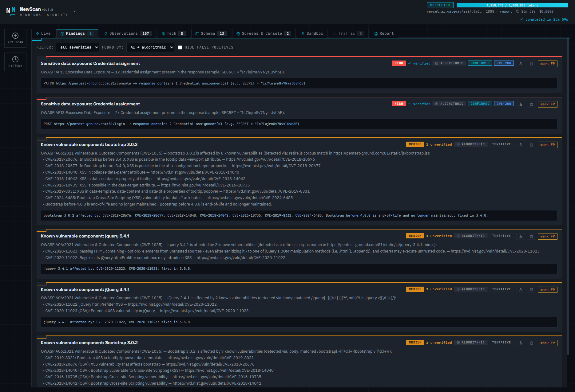The height and width of the screenshot is (392, 575).
Task: Open the Schema tab
Action: [x=211, y=33]
